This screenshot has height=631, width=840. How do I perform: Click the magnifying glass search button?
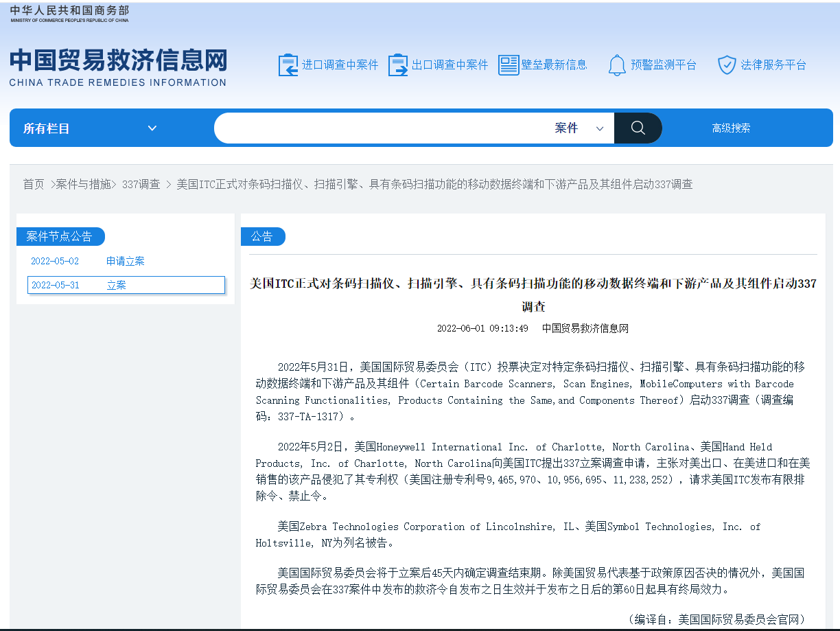click(x=638, y=128)
